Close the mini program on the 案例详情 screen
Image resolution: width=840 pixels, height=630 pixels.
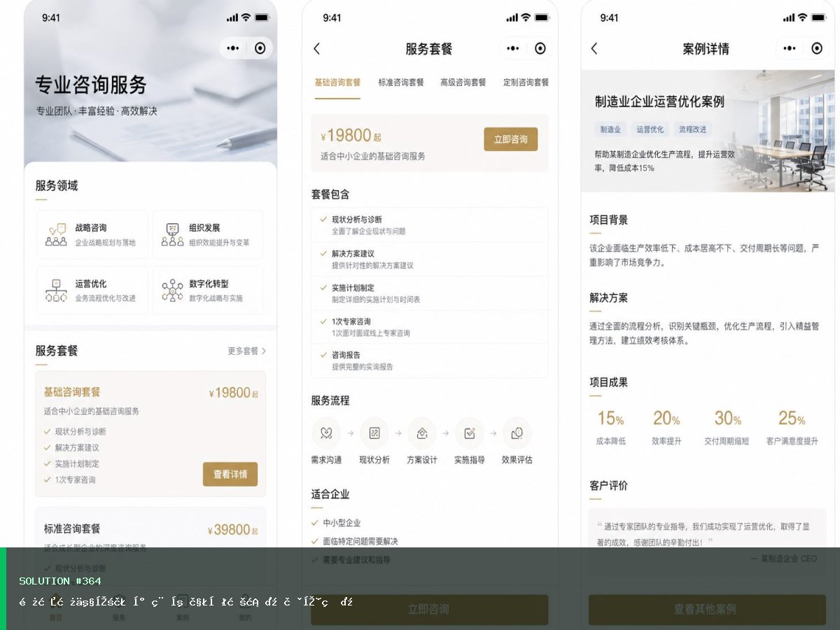pos(817,48)
